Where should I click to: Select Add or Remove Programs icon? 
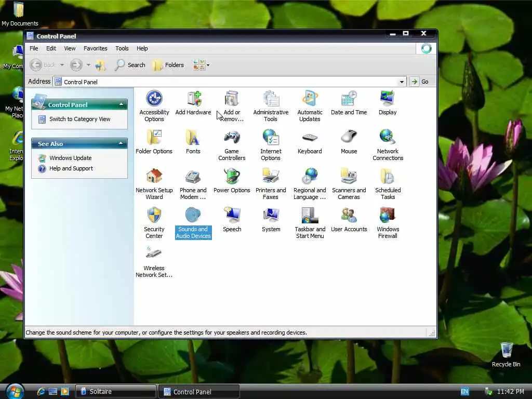[232, 106]
